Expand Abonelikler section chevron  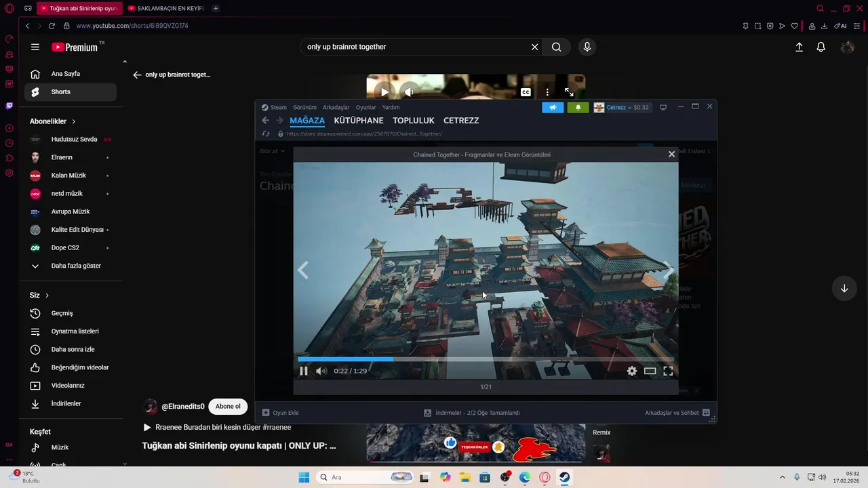coord(73,121)
